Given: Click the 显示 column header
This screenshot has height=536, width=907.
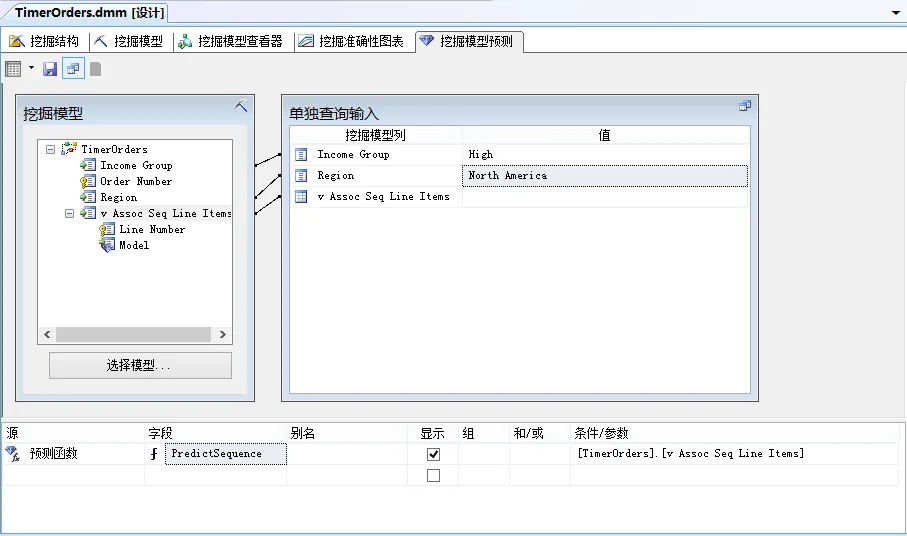Looking at the screenshot, I should tap(432, 433).
